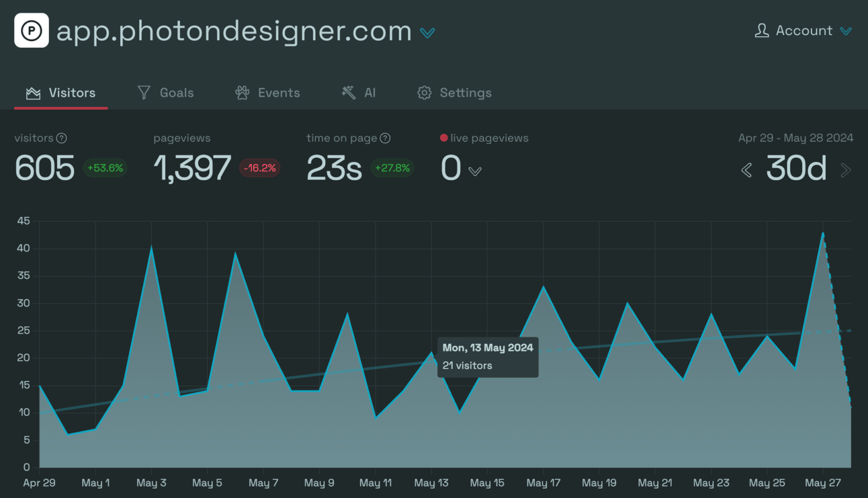Click the app.photondesigner.com site title
This screenshot has height=498, width=868.
point(234,31)
